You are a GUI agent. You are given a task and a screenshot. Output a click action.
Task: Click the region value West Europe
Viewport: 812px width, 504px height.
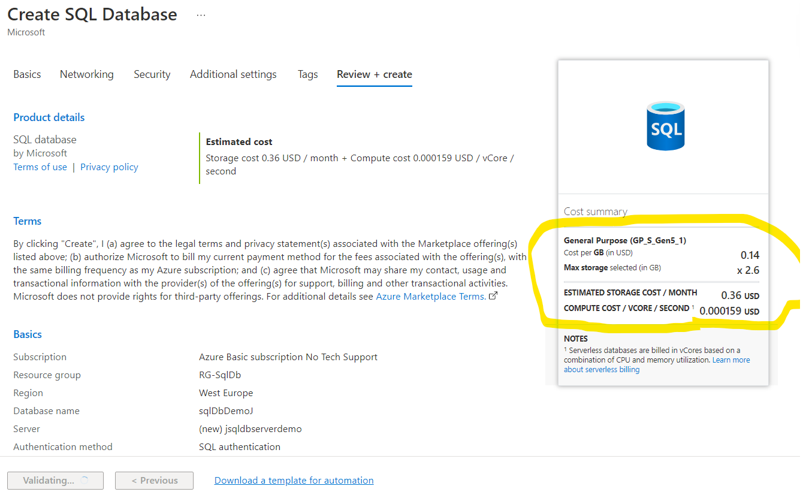click(x=226, y=393)
